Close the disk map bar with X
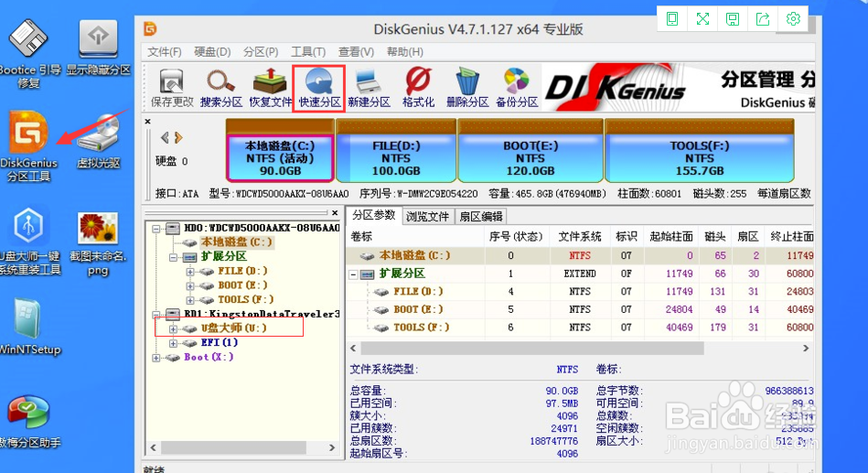This screenshot has width=868, height=473. [x=147, y=122]
